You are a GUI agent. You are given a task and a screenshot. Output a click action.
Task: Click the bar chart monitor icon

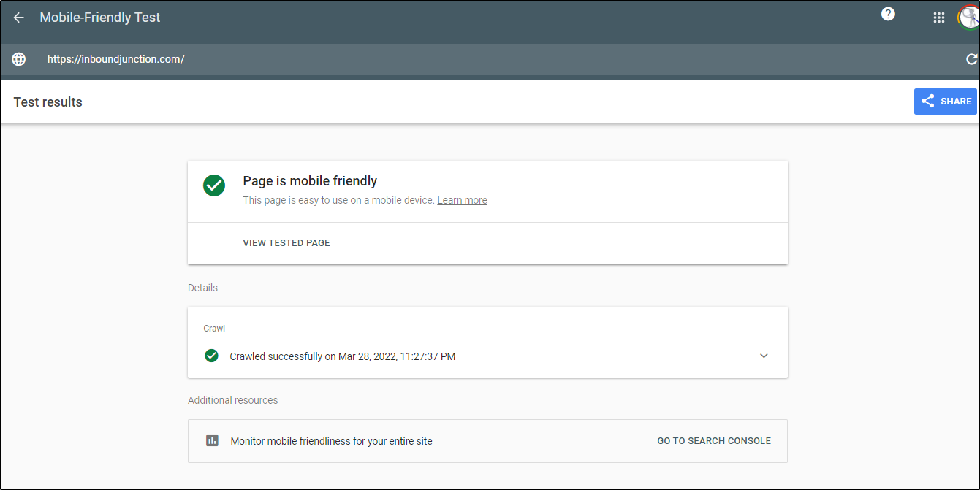[x=212, y=440]
